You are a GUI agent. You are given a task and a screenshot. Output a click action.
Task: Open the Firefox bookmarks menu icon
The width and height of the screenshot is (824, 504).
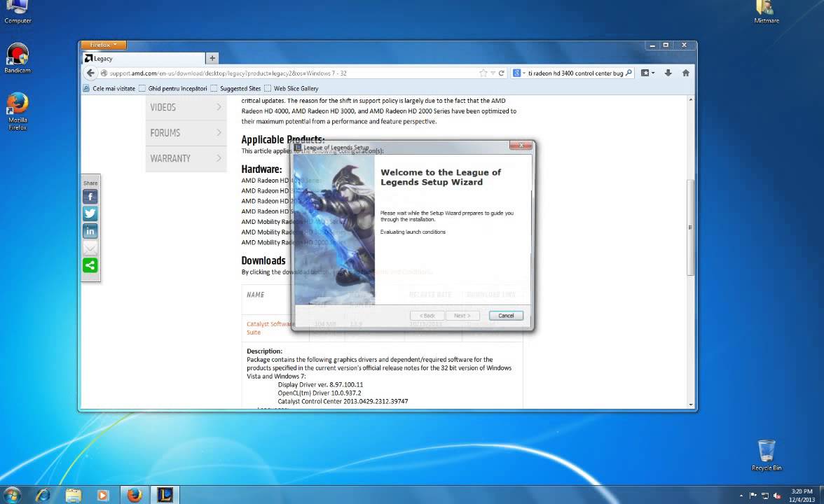click(x=647, y=73)
